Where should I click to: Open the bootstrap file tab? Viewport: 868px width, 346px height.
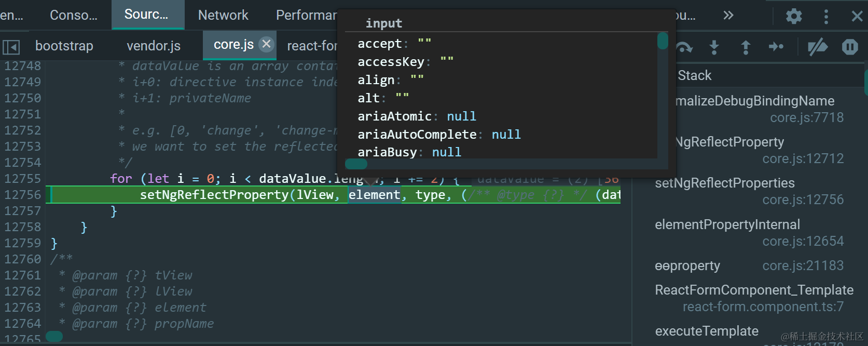(x=64, y=46)
